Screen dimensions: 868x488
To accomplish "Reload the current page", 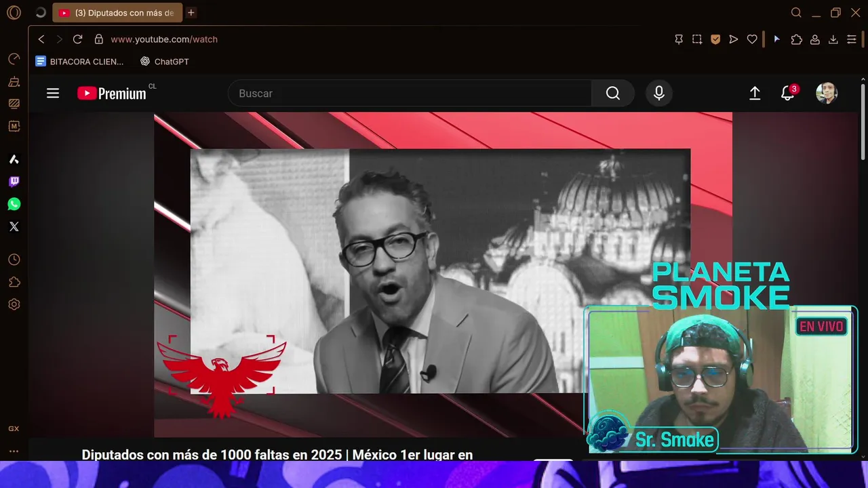I will 77,39.
